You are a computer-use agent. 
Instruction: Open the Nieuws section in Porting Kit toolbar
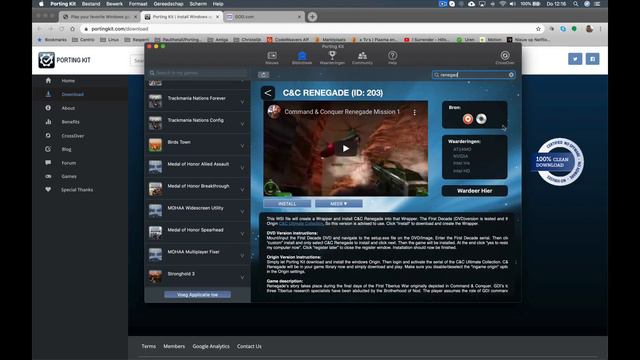click(272, 58)
